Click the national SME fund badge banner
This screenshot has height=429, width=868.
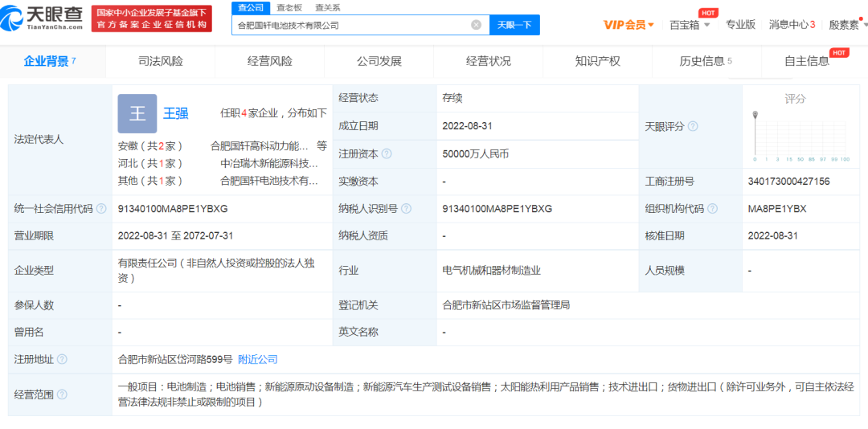coord(152,18)
